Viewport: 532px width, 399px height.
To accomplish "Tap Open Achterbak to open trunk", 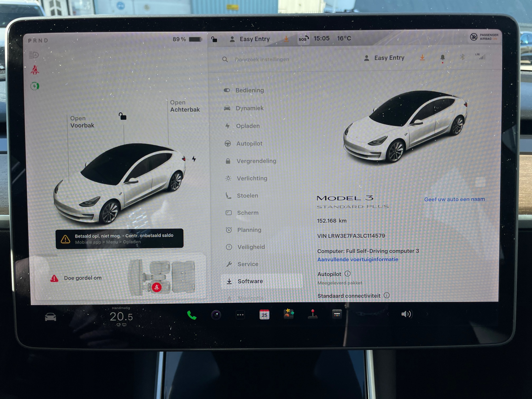I will pyautogui.click(x=185, y=106).
